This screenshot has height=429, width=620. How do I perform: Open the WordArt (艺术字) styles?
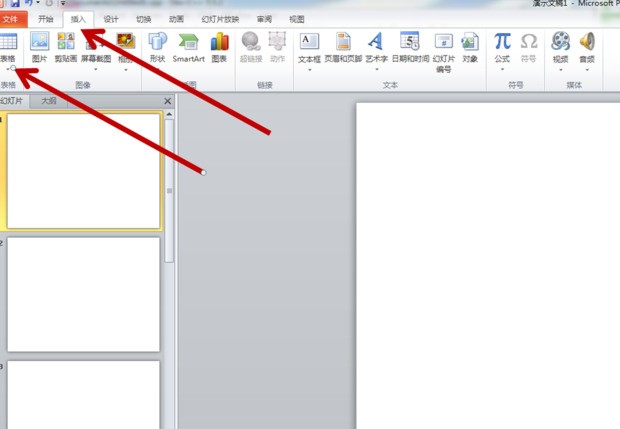pos(376,46)
